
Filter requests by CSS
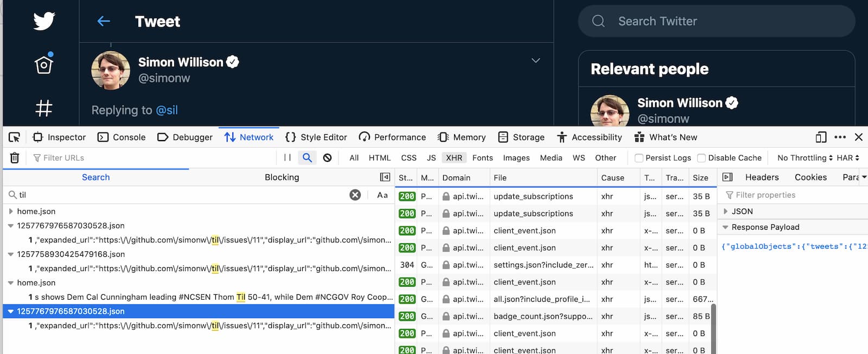[x=409, y=158]
